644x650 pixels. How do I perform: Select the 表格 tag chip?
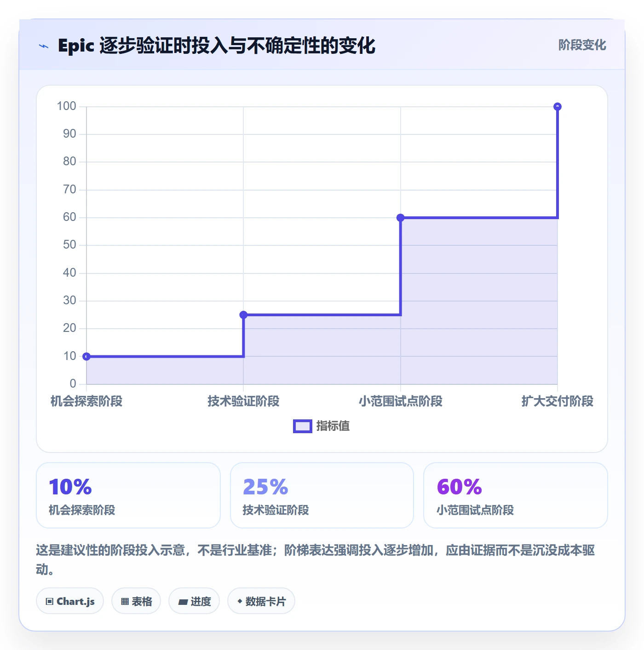[x=136, y=601]
